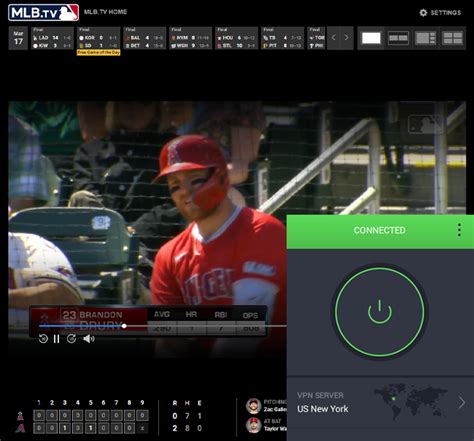Viewport: 474px width, 441px height.
Task: Rewind ten seconds in video player
Action: click(43, 339)
